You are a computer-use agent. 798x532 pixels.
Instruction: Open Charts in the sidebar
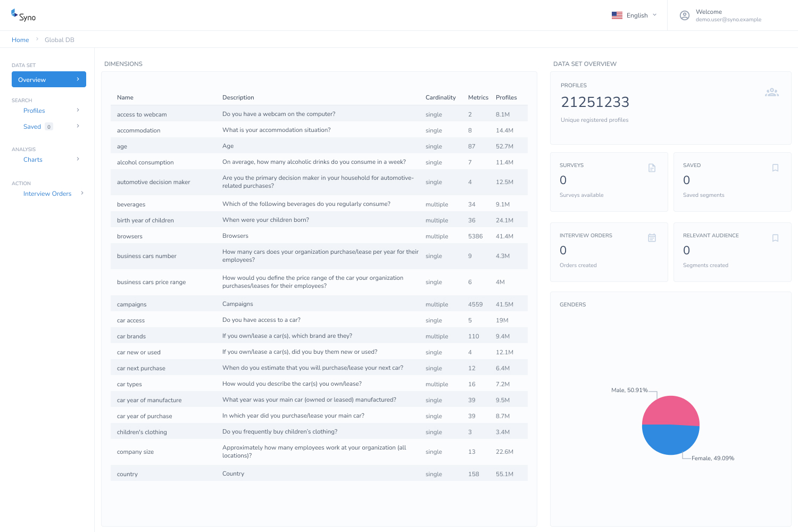33,160
